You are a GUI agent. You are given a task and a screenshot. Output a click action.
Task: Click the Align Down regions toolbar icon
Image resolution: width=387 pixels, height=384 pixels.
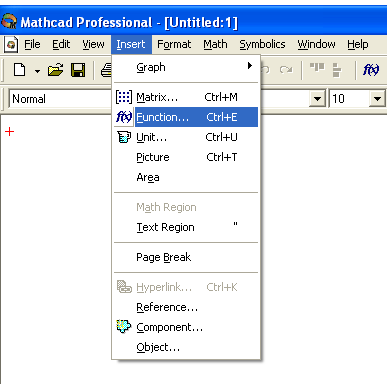coord(337,70)
